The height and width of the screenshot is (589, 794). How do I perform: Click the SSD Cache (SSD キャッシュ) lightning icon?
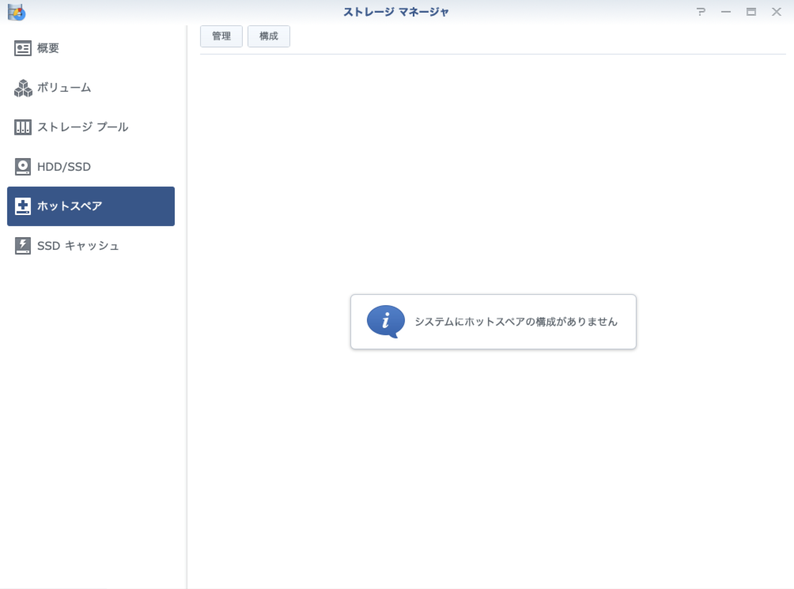(22, 246)
